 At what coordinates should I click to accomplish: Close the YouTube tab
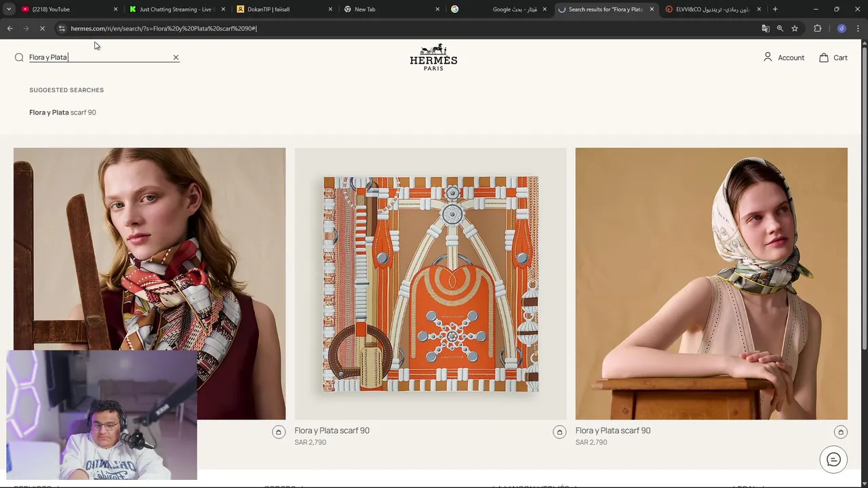pos(115,9)
